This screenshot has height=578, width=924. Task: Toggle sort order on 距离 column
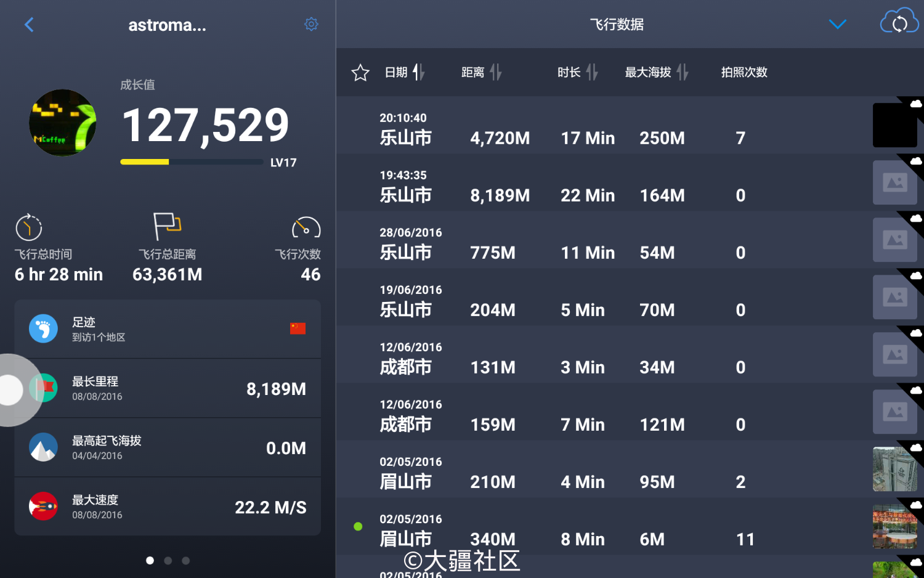click(496, 72)
